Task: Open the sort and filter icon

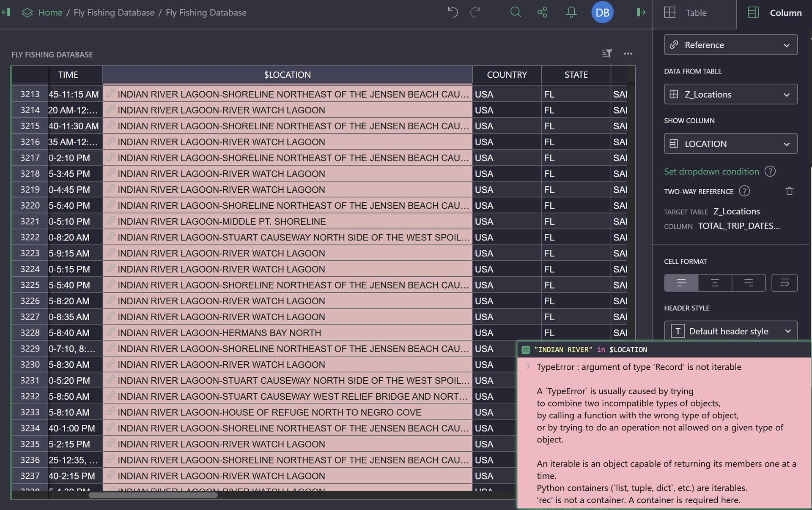Action: (607, 54)
